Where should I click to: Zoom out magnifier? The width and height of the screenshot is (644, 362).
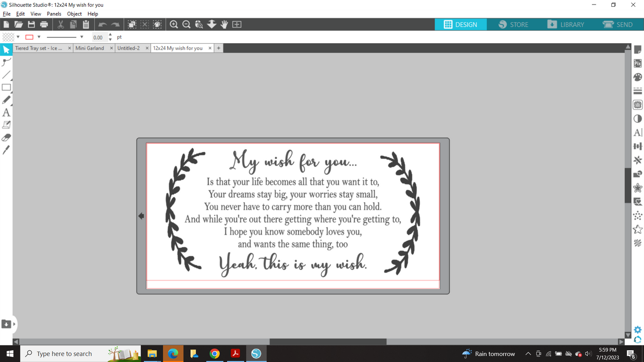point(186,24)
